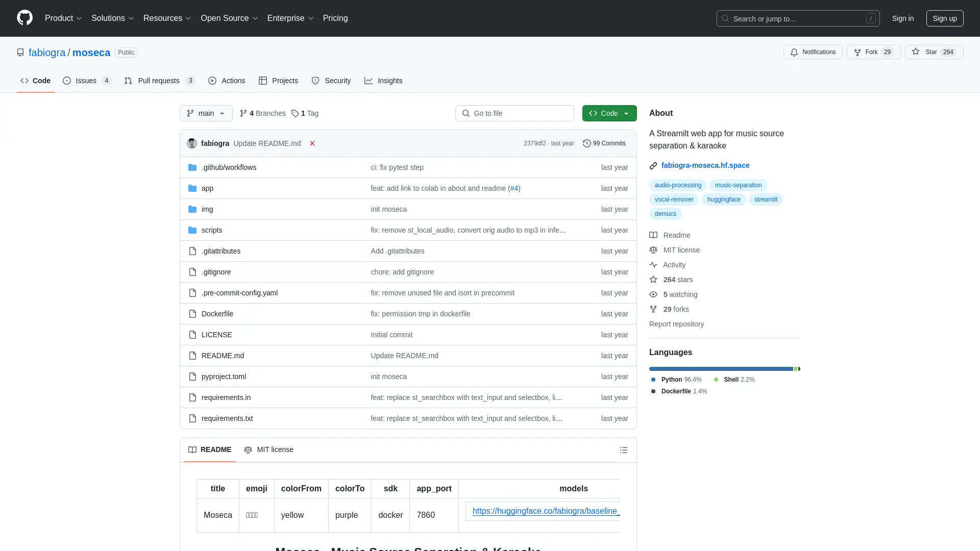Open the MIT license tab in README
The height and width of the screenshot is (551, 980).
pos(268,449)
